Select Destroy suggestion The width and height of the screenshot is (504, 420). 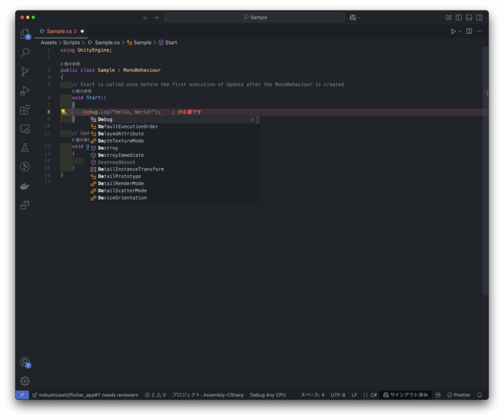click(x=175, y=148)
